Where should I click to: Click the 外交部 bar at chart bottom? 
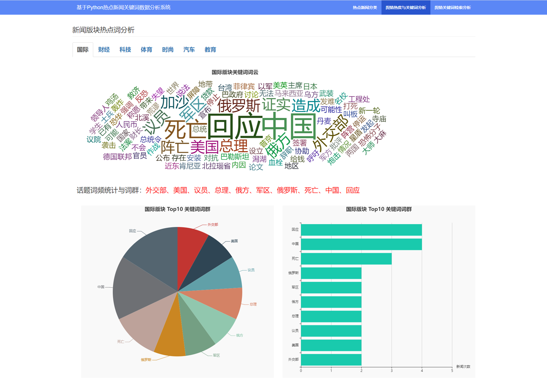pyautogui.click(x=331, y=360)
